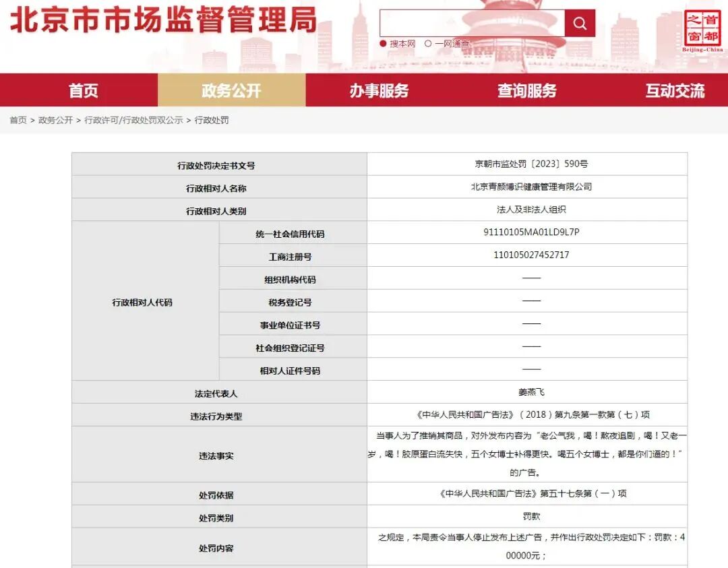
Task: Select the 一网通查 radio option
Action: pos(428,44)
